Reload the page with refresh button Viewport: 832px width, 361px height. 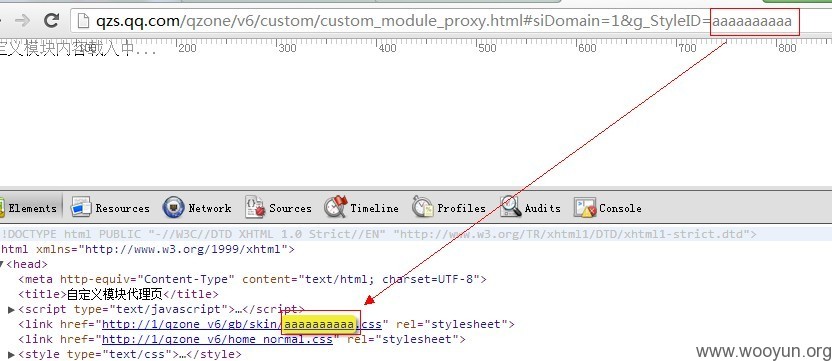(x=51, y=21)
